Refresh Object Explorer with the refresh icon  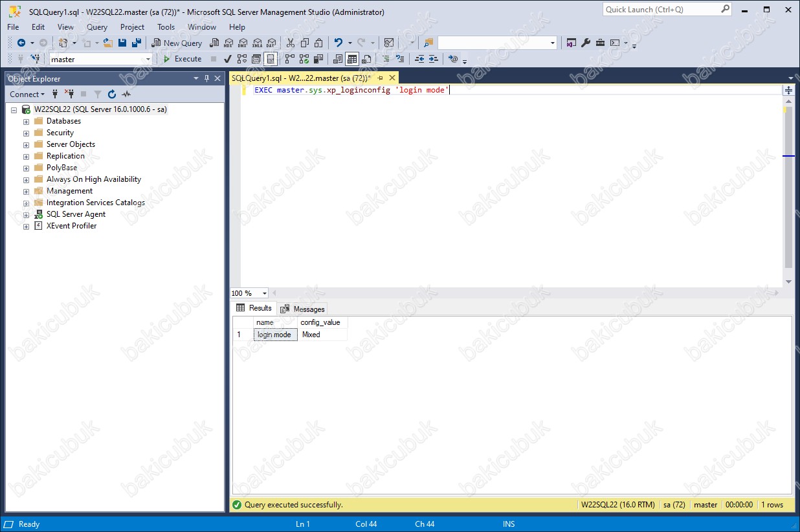tap(112, 94)
